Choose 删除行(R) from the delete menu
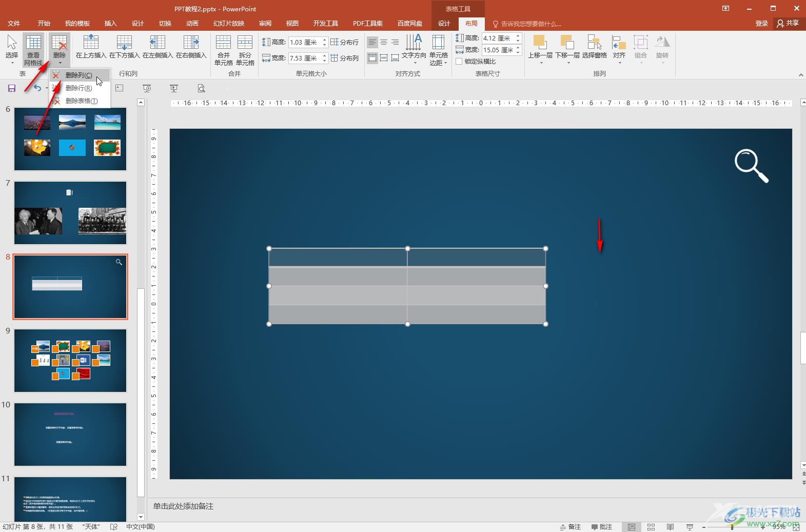 (x=79, y=88)
